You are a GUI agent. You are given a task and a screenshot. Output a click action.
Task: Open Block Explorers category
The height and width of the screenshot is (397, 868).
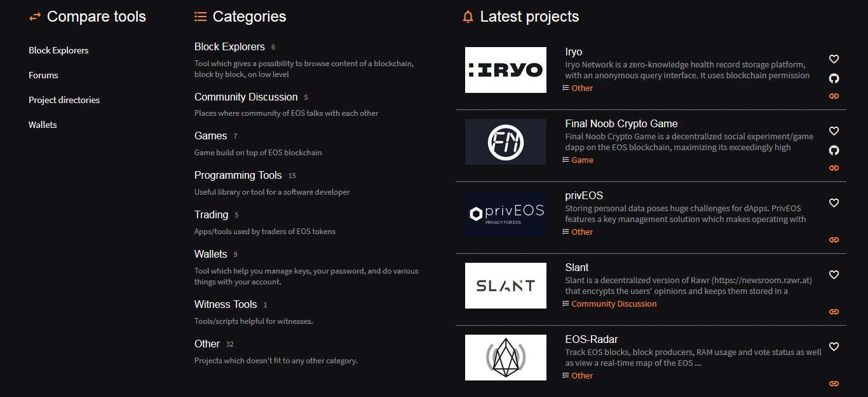(x=229, y=47)
